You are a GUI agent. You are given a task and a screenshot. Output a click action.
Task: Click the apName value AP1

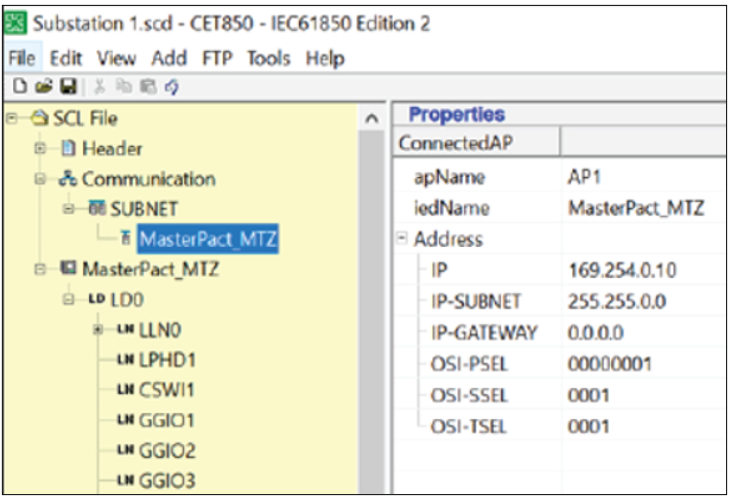pos(584,177)
